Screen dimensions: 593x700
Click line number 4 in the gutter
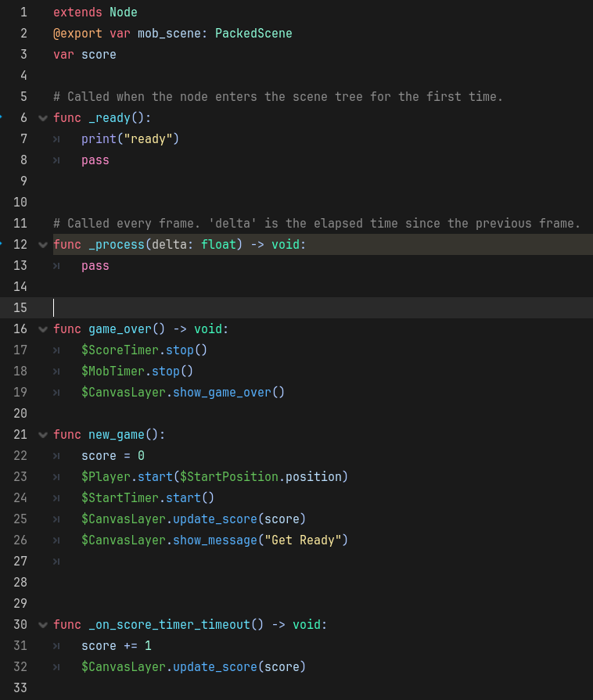(x=23, y=75)
